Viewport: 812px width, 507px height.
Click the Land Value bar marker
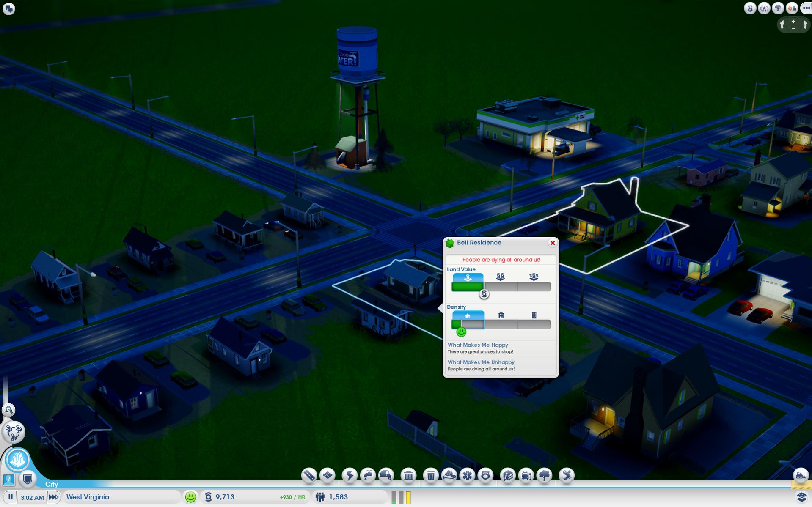(484, 294)
